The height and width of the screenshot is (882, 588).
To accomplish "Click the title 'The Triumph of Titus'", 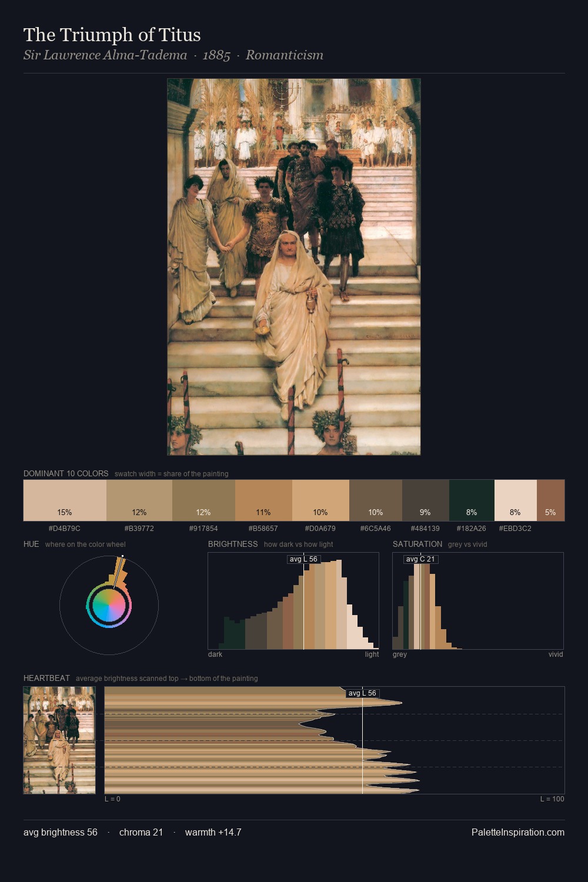I will click(112, 35).
